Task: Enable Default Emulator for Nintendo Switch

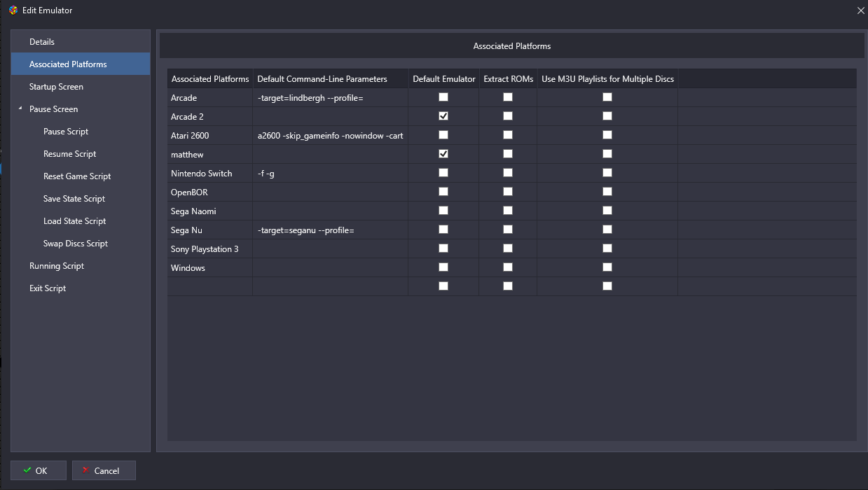Action: click(443, 173)
